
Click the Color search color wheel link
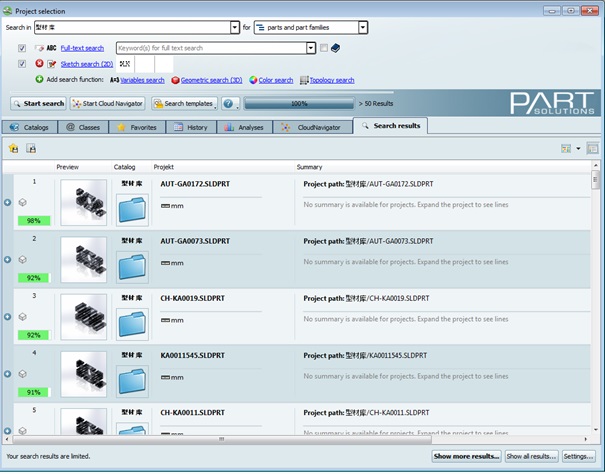click(271, 80)
